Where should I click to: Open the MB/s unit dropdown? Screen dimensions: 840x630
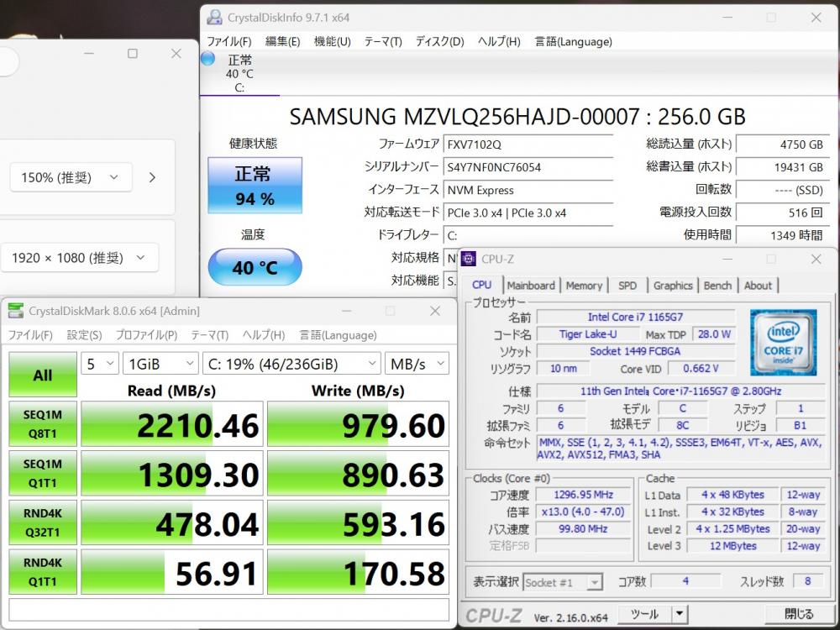click(417, 364)
